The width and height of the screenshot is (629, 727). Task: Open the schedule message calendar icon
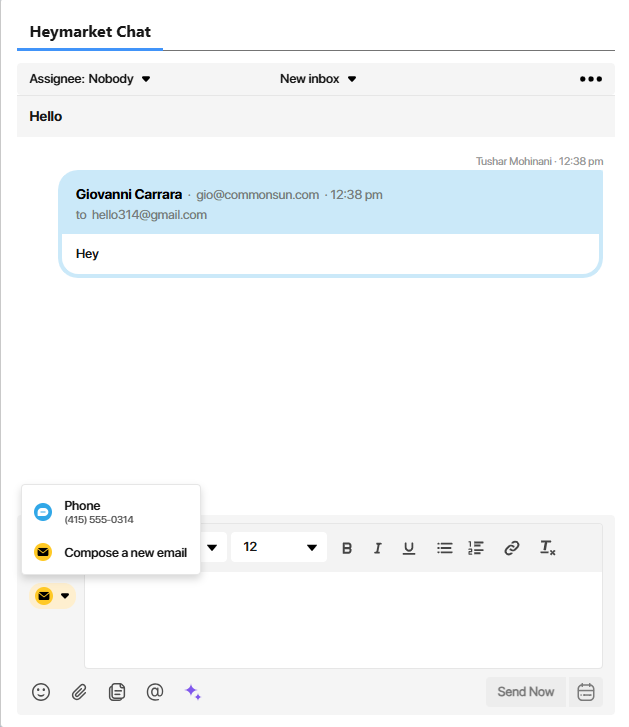coord(586,691)
